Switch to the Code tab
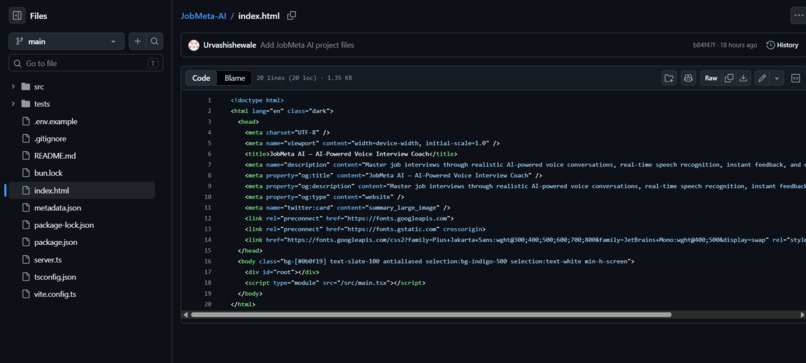 coord(201,78)
